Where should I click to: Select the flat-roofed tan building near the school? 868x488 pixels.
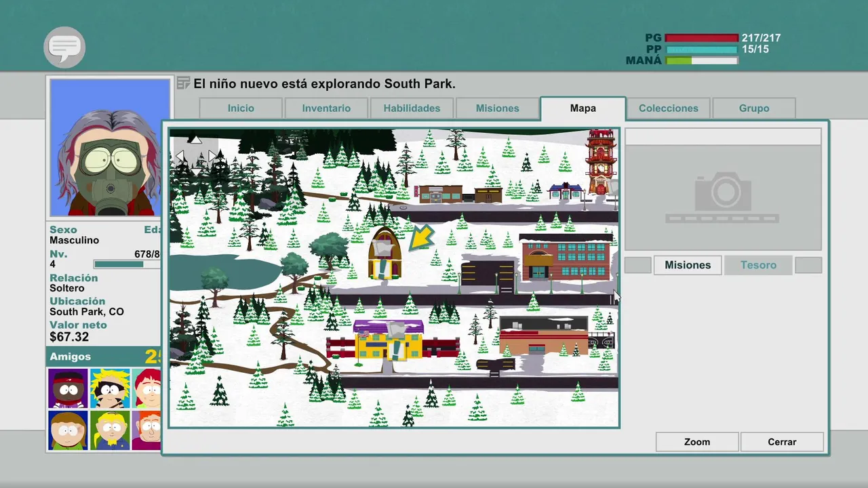point(544,335)
